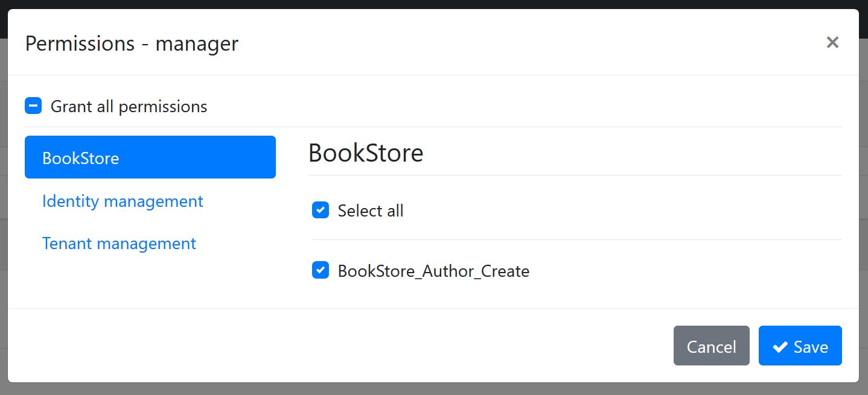This screenshot has height=395, width=868.
Task: Click the BookStore section heading
Action: (x=365, y=153)
